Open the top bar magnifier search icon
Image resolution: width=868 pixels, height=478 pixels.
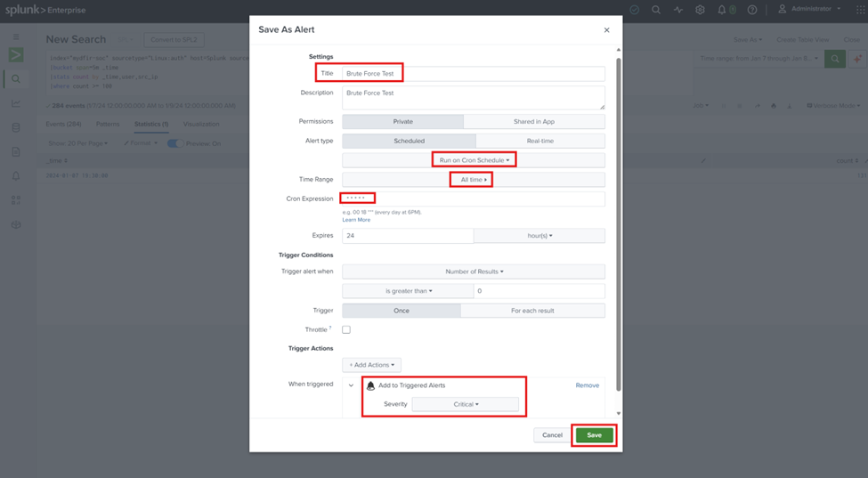click(656, 10)
